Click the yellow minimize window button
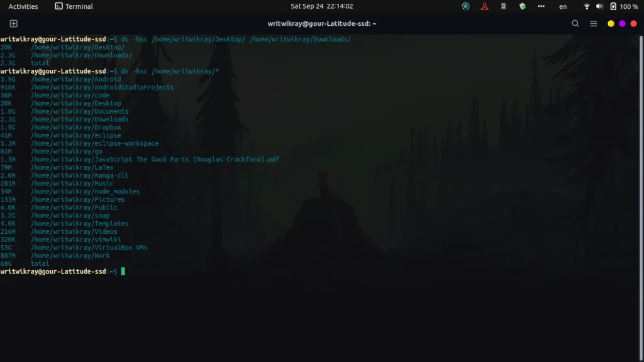 pos(611,23)
